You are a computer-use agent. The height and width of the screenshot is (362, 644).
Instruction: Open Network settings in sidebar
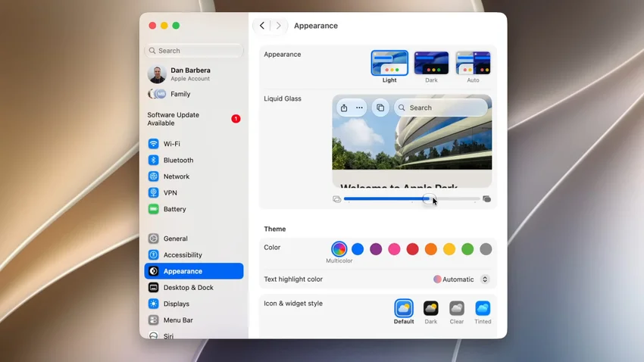pos(193,176)
